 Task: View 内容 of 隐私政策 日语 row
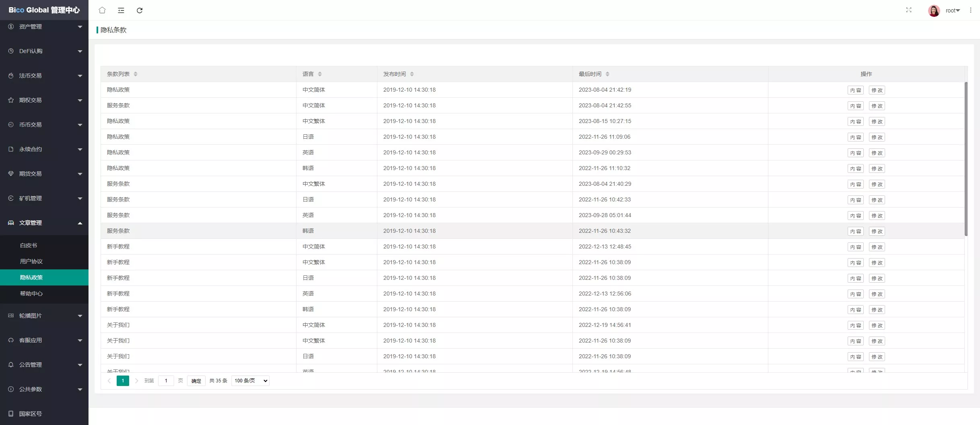pos(856,137)
